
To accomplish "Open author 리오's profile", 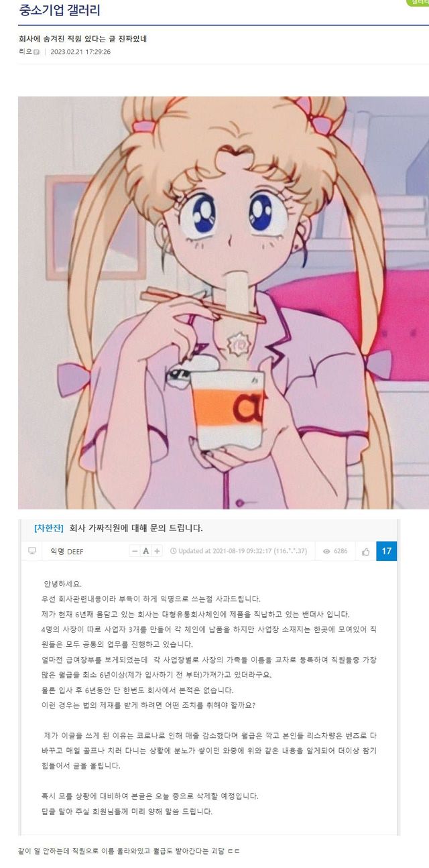I will (x=25, y=52).
